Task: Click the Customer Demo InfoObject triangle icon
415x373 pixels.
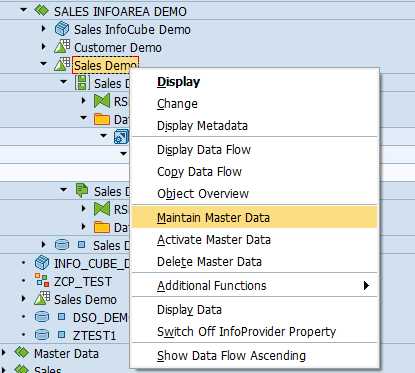Action: tap(62, 47)
